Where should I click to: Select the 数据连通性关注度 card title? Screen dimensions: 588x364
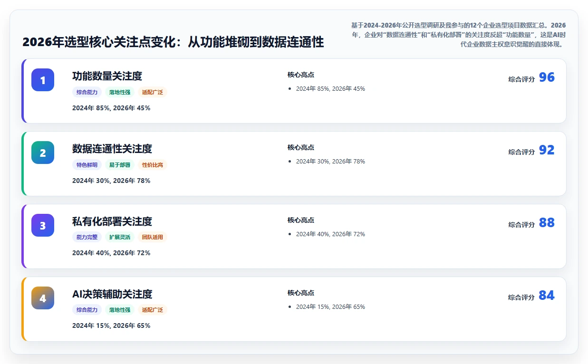pos(112,149)
